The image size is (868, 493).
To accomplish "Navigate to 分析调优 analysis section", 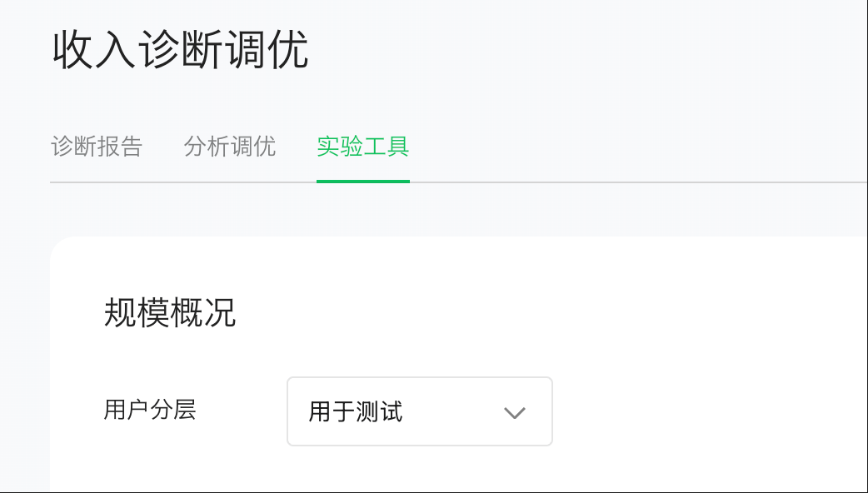I will [x=229, y=147].
